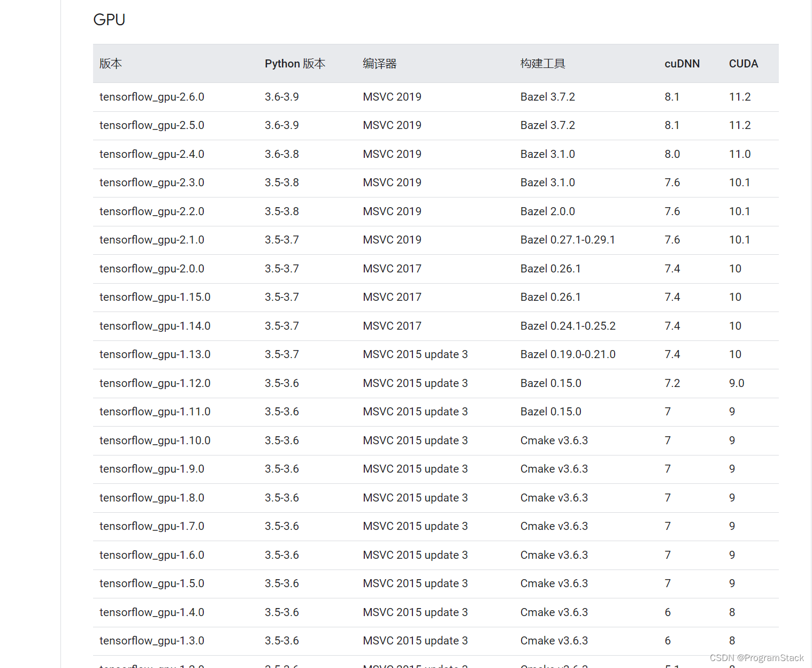Click CUDA 10.1 in tensorflow_gpu-2.3.0 row
The image size is (812, 668).
click(739, 183)
